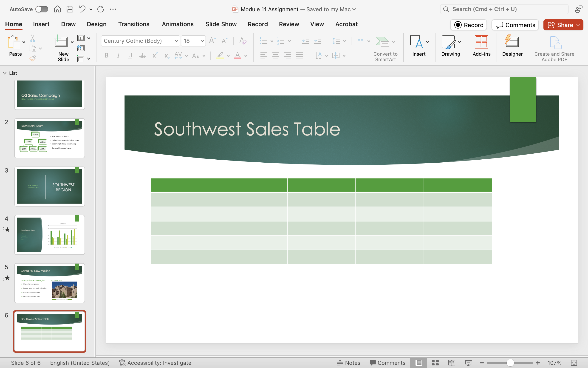
Task: Open Add-ins gallery
Action: pos(481,46)
